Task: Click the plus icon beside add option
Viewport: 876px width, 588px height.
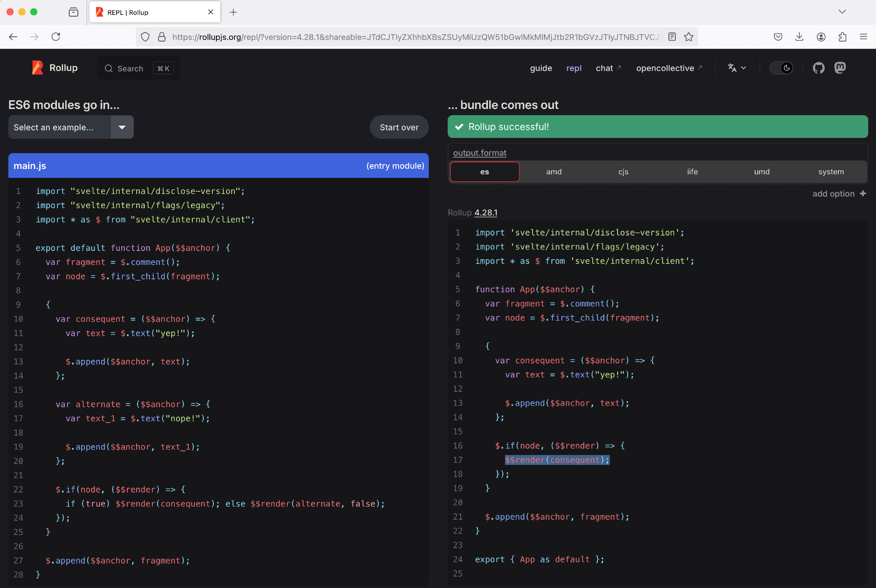Action: (x=863, y=194)
